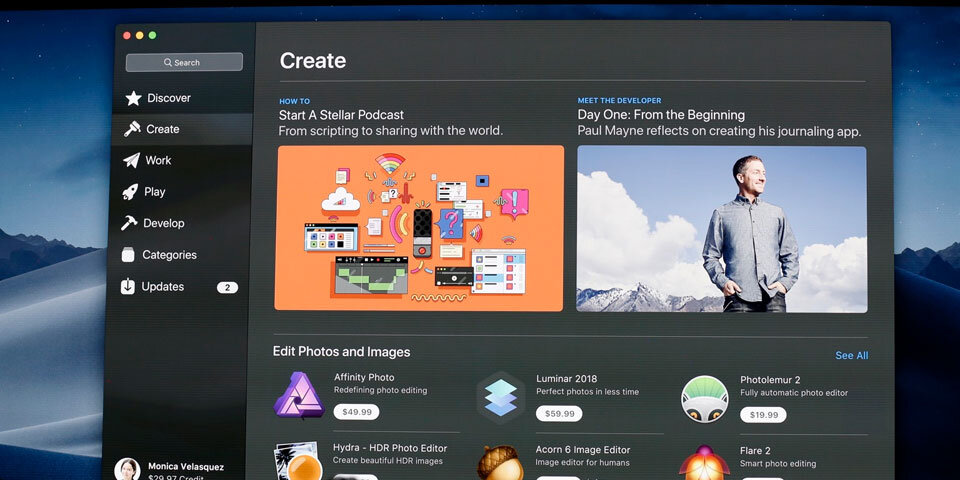The height and width of the screenshot is (480, 960).
Task: Open the Luminar 2018 app icon
Action: click(501, 397)
